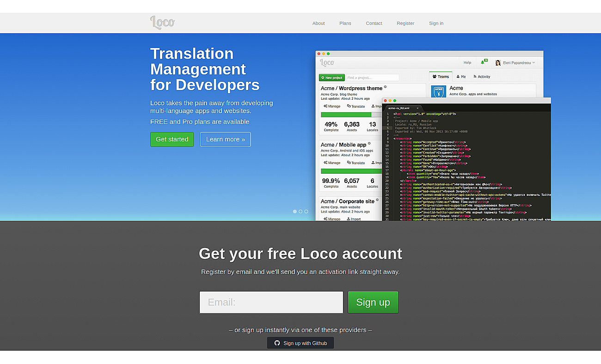The image size is (601, 364).
Task: Click the "Get your free Loco account" heading
Action: coord(300,254)
